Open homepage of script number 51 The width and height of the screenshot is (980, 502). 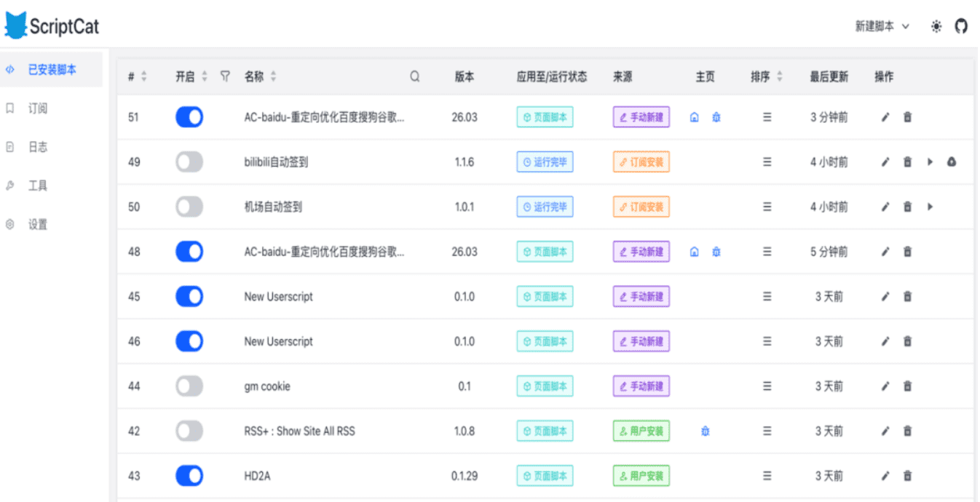(x=695, y=117)
